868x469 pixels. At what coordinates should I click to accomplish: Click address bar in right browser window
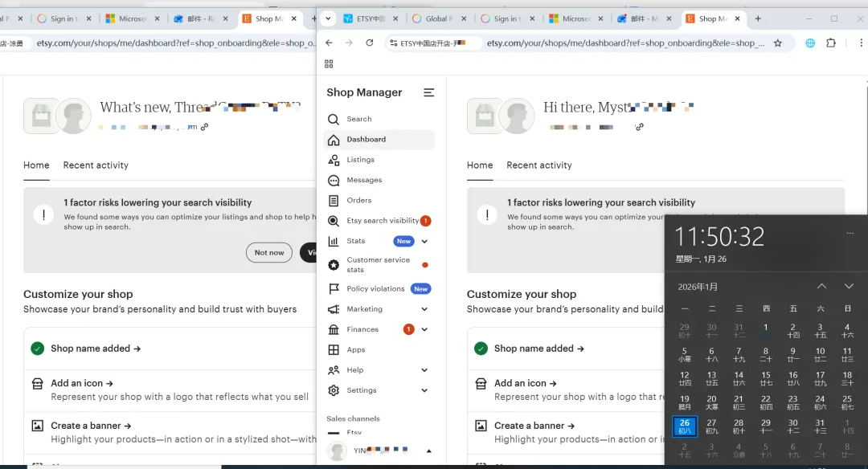coord(625,43)
